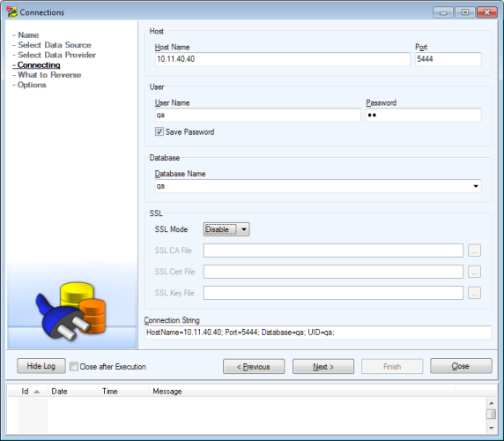Go back with the Previous button

[254, 366]
